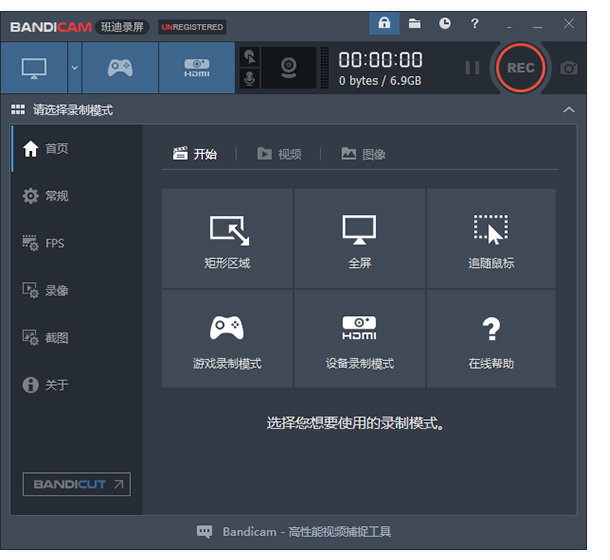This screenshot has height=560, width=610.
Task: Click the Bandicam 高性能视频捕捉工具 footer text
Action: pos(307,532)
